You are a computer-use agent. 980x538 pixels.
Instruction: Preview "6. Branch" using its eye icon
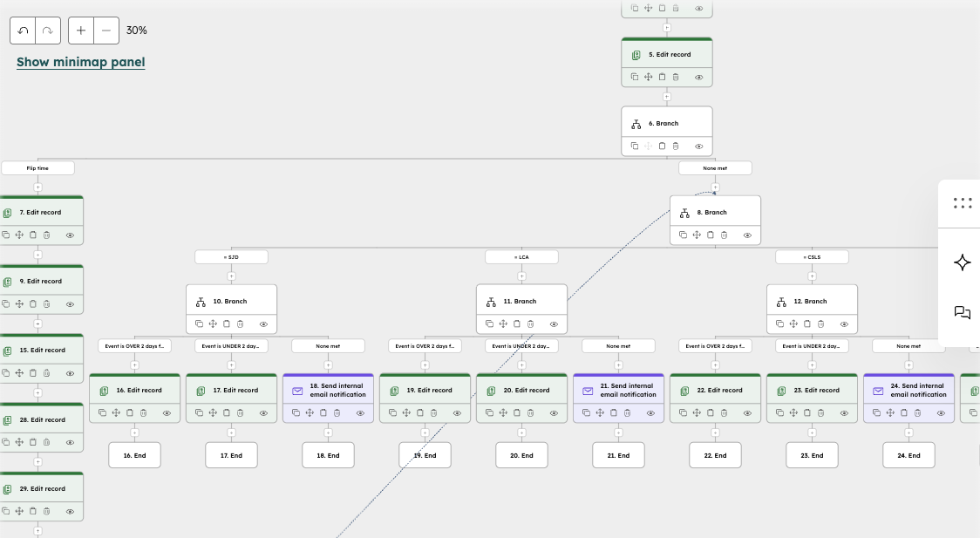pyautogui.click(x=699, y=146)
